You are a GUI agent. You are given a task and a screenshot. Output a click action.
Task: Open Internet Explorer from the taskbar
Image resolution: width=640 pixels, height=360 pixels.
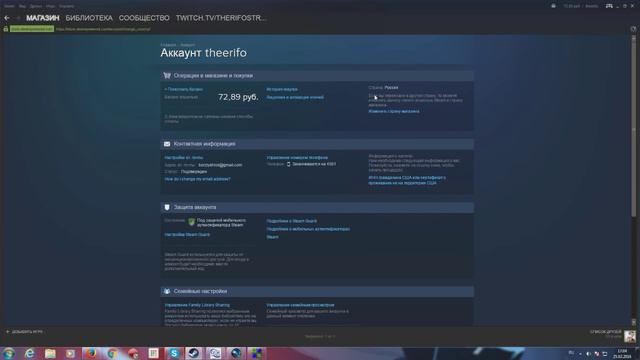tap(29, 353)
